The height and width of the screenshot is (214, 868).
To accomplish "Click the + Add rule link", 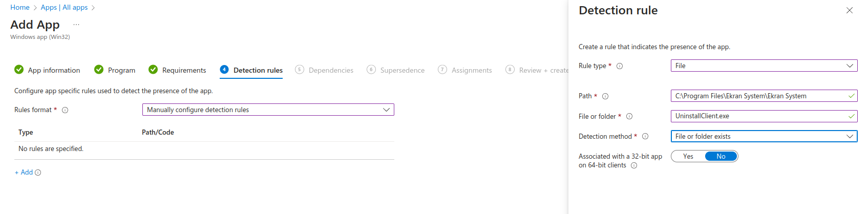I will (24, 173).
